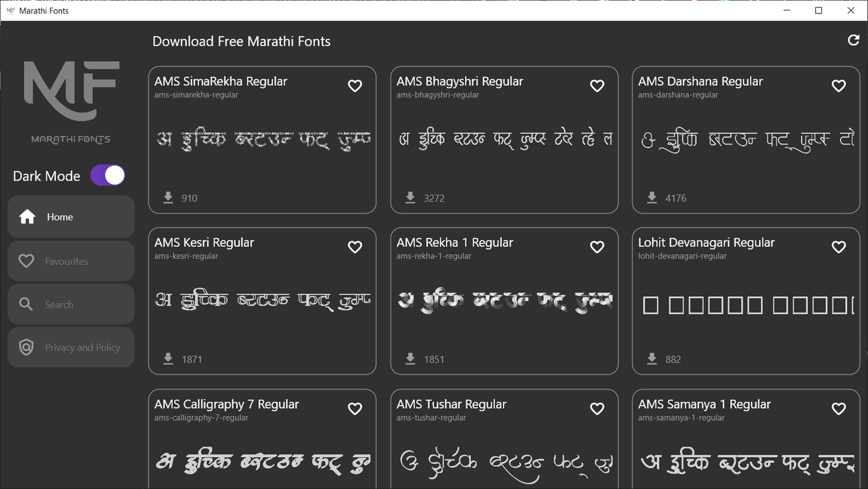Screen dimensions: 868x489
Task: Favorite the AMS Tushar Regular font
Action: point(596,408)
